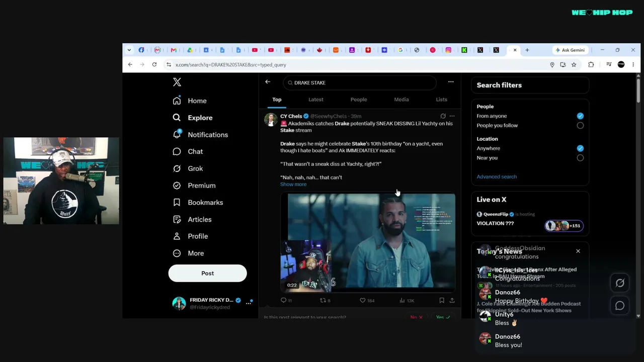This screenshot has width=644, height=362.
Task: Select the Top results tab
Action: [277, 100]
